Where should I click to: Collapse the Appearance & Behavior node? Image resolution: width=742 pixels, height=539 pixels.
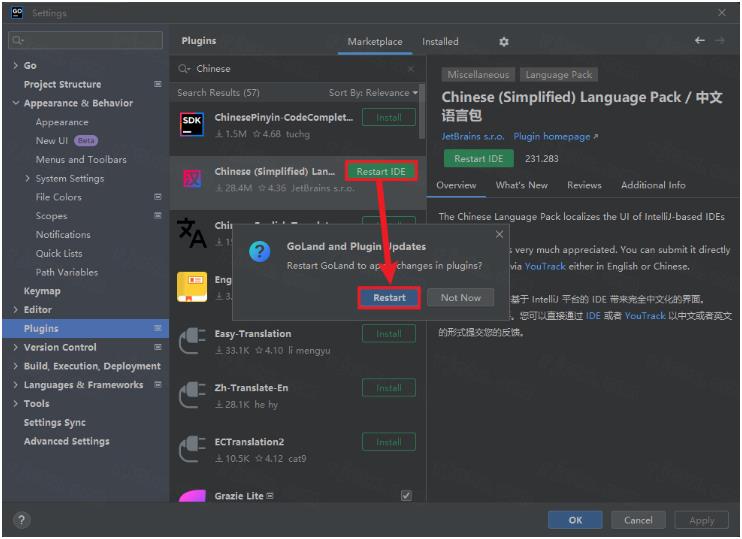(x=16, y=103)
